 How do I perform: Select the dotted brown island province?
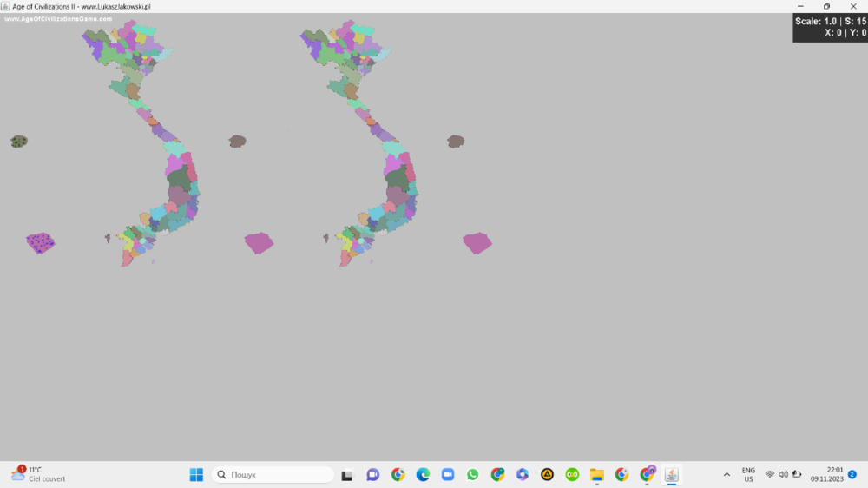click(19, 142)
